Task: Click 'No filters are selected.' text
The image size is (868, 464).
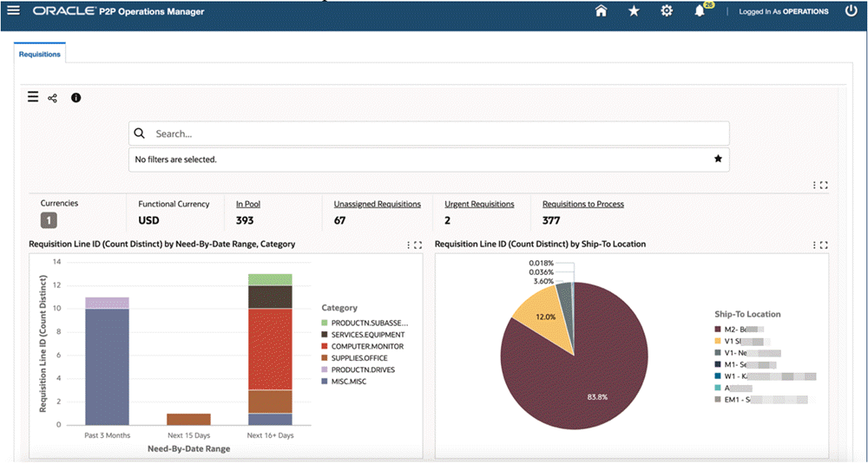Action: pyautogui.click(x=175, y=160)
